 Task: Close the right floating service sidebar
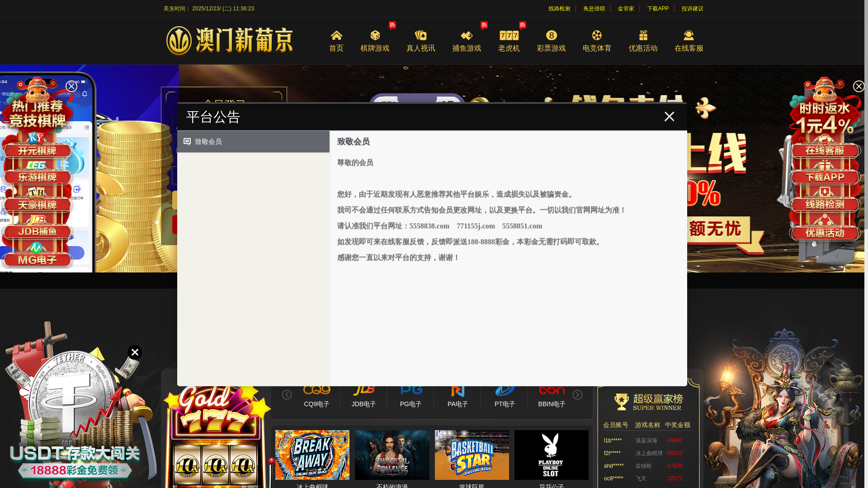click(859, 86)
